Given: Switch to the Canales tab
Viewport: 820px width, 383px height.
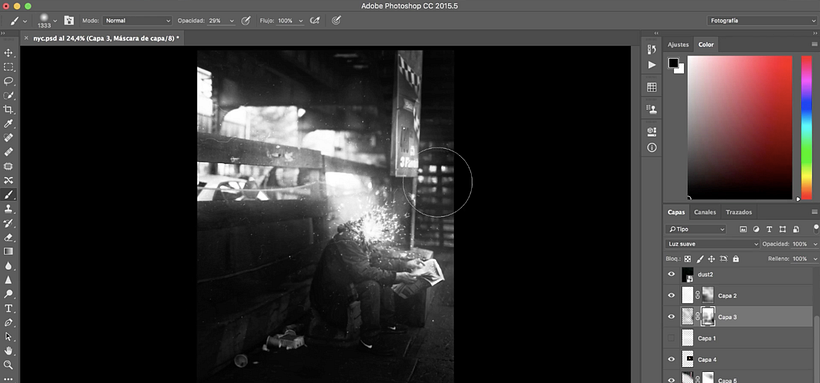Looking at the screenshot, I should click(x=704, y=212).
